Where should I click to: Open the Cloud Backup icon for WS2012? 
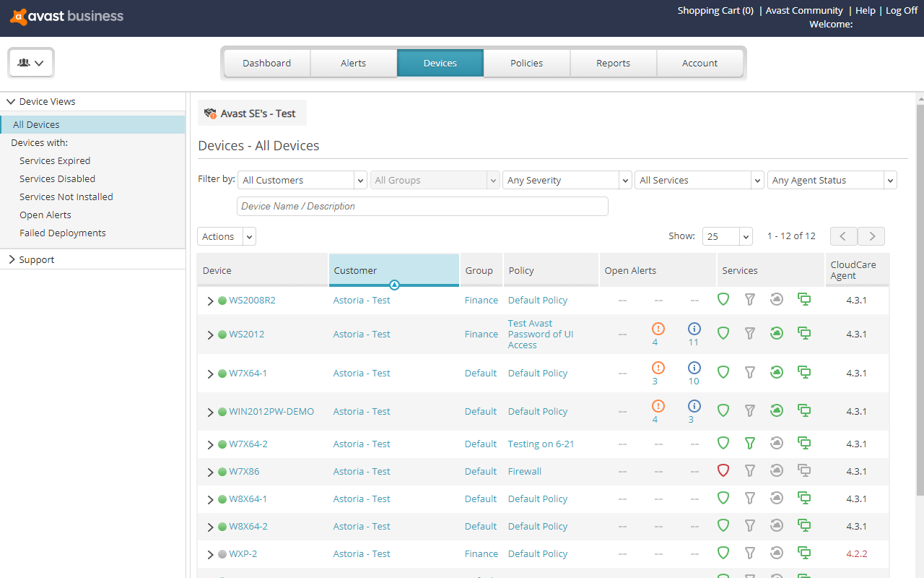pyautogui.click(x=777, y=333)
